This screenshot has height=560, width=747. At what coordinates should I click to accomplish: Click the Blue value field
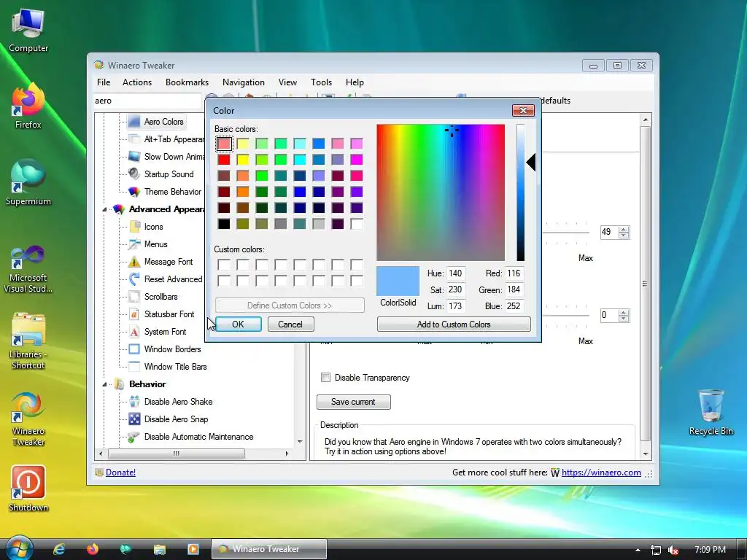(514, 306)
